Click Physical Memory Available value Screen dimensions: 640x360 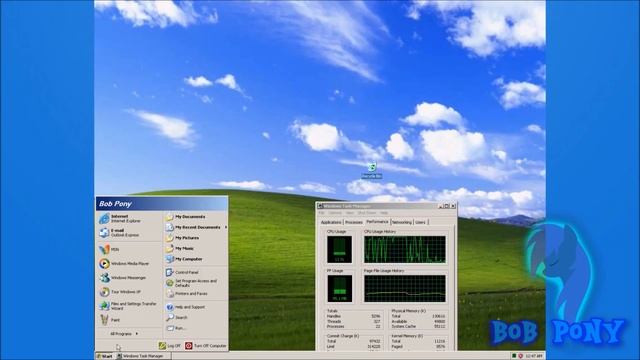pos(439,321)
